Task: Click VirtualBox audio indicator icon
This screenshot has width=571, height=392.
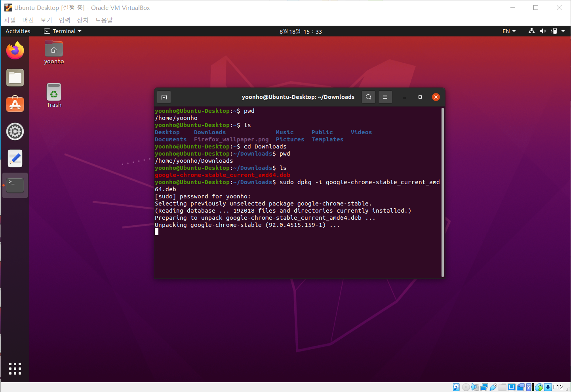Action: [x=475, y=387]
